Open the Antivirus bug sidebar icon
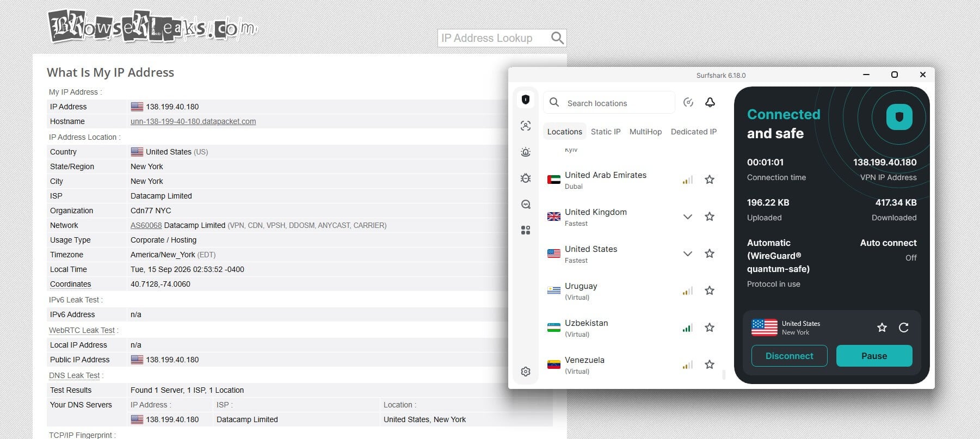Screen dimensions: 980x439 pos(526,178)
